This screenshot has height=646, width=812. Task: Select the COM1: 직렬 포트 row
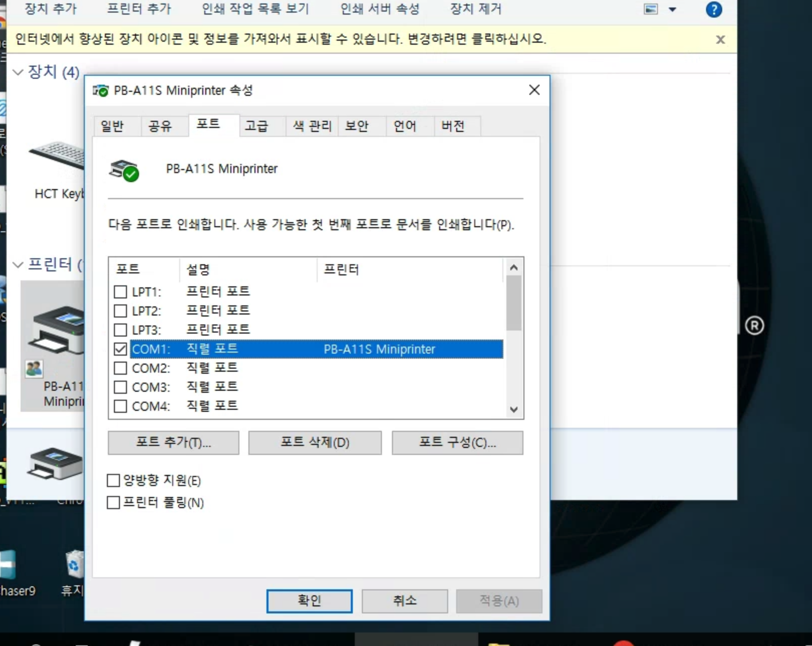[317, 349]
